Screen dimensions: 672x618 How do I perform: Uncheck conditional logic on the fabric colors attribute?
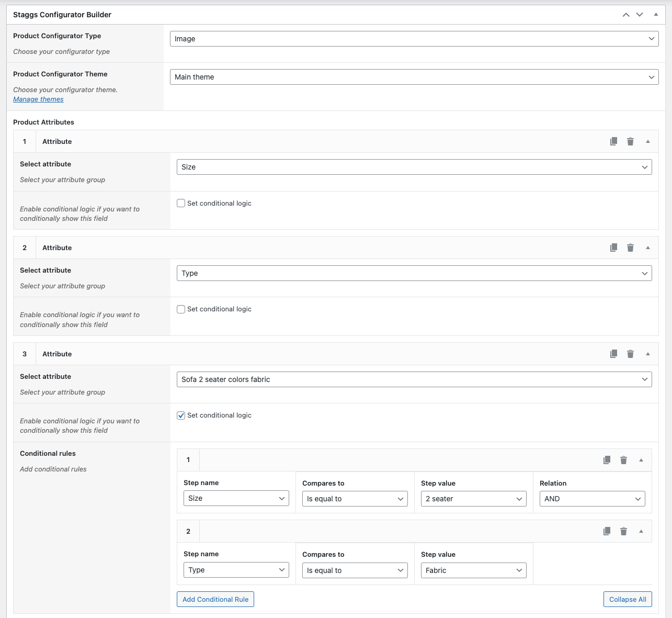[x=180, y=415]
